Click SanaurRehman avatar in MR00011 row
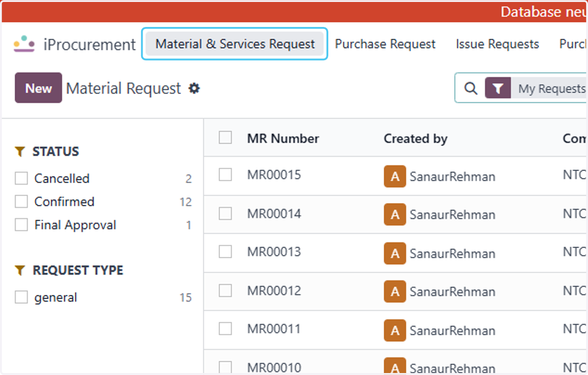Image resolution: width=588 pixels, height=375 pixels. point(395,330)
